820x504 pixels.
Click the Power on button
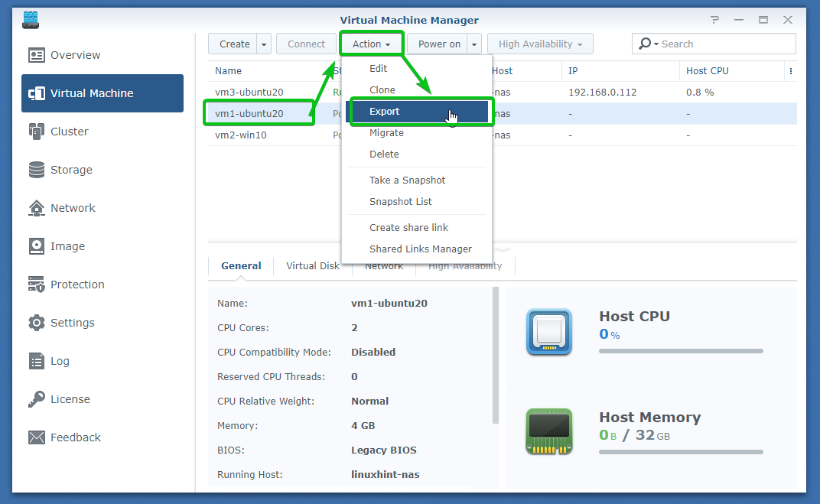[x=439, y=44]
